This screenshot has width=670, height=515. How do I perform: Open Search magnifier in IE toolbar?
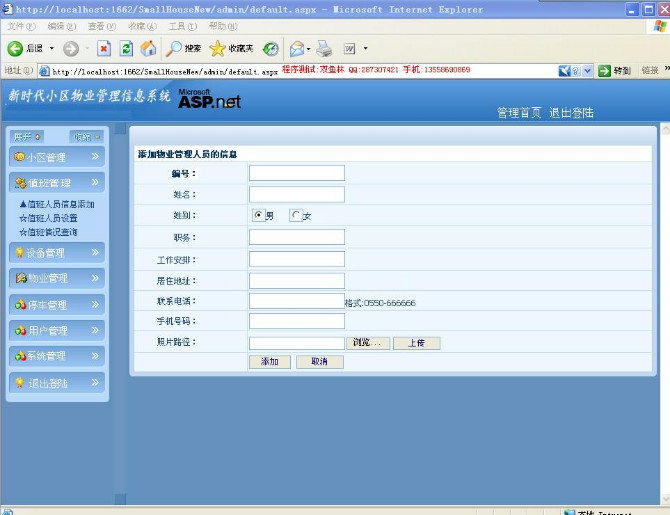173,48
